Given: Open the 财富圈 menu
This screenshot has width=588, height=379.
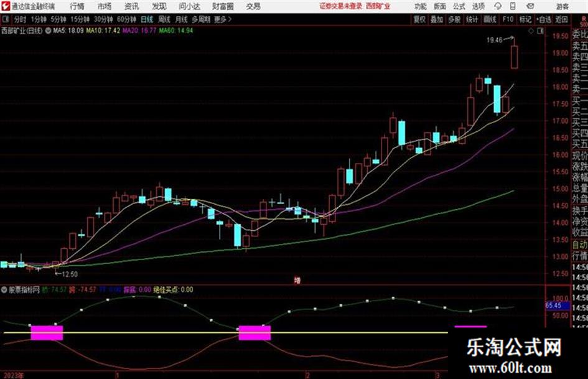Looking at the screenshot, I should coord(223,6).
